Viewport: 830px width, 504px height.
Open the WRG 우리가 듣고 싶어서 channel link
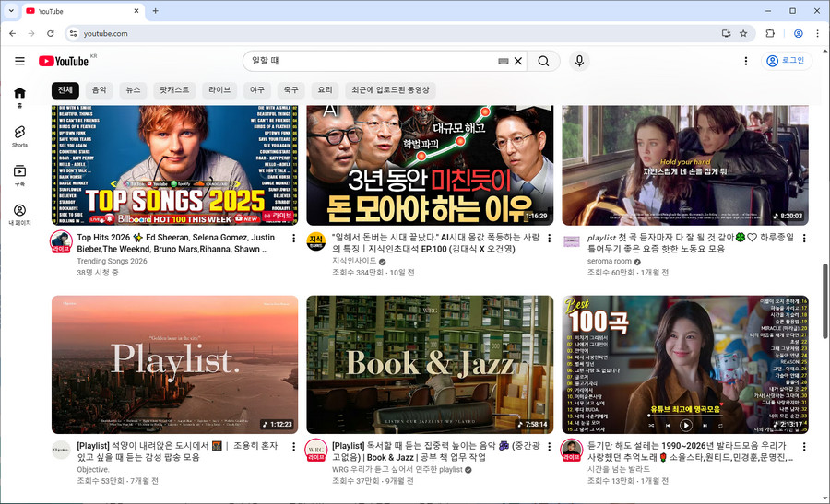pos(397,469)
